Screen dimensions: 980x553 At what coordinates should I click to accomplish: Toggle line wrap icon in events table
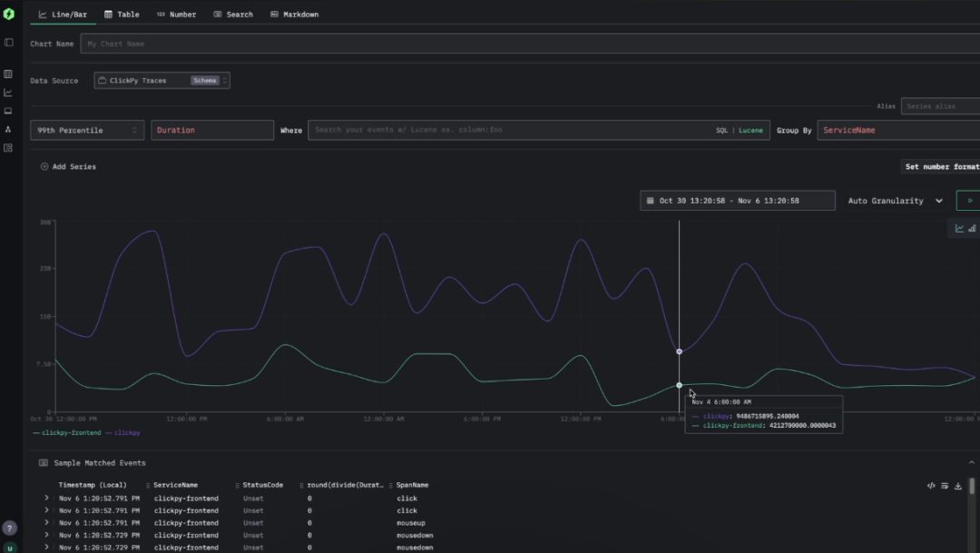[945, 486]
